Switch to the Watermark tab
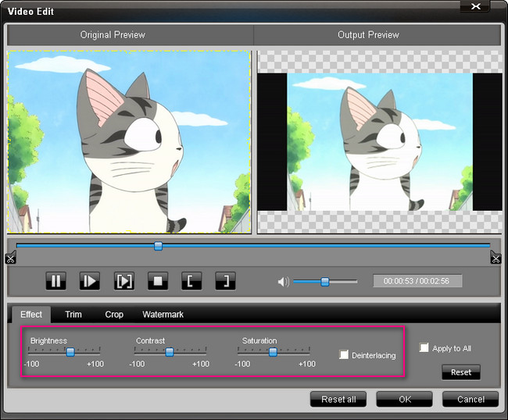The image size is (508, 420). pyautogui.click(x=163, y=315)
